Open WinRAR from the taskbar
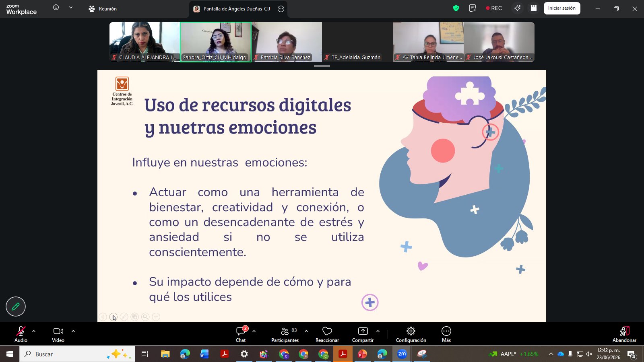The image size is (644, 362). click(x=264, y=354)
